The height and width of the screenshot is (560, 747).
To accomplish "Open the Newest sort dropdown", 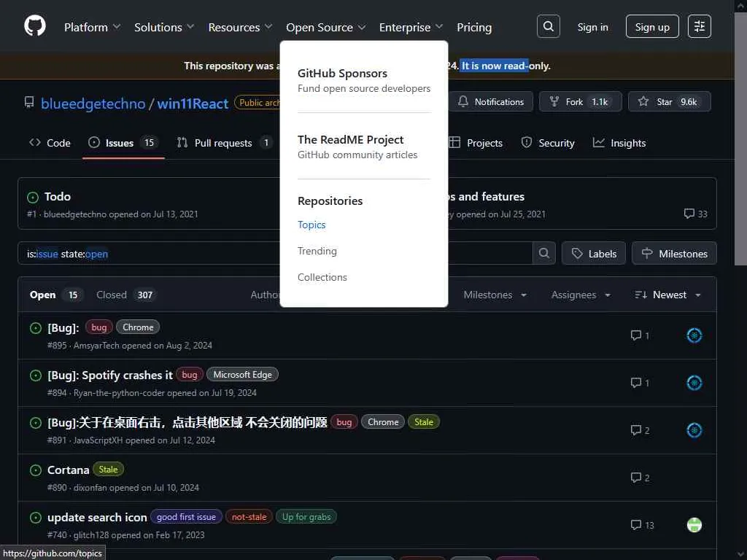I will pos(668,295).
